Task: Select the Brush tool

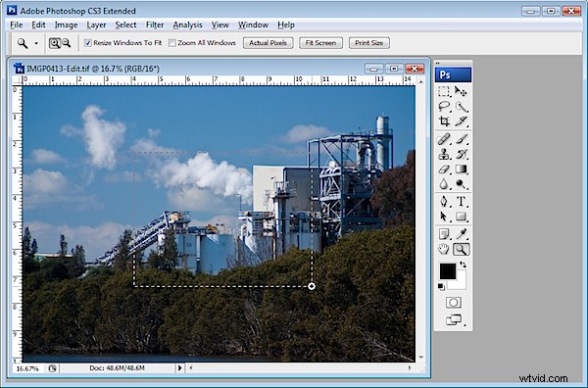Action: point(461,139)
